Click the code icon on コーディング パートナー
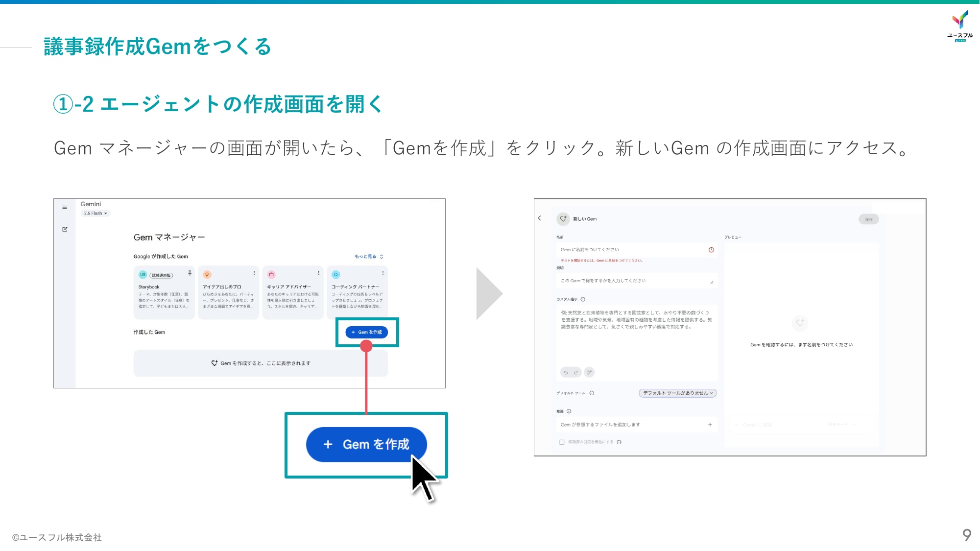 coord(336,275)
